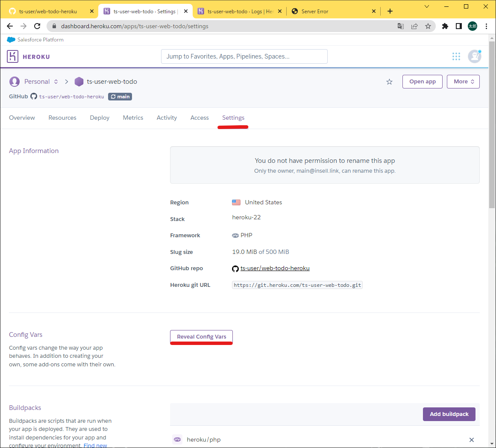Close the Server Error tab
The height and width of the screenshot is (448, 496).
373,11
